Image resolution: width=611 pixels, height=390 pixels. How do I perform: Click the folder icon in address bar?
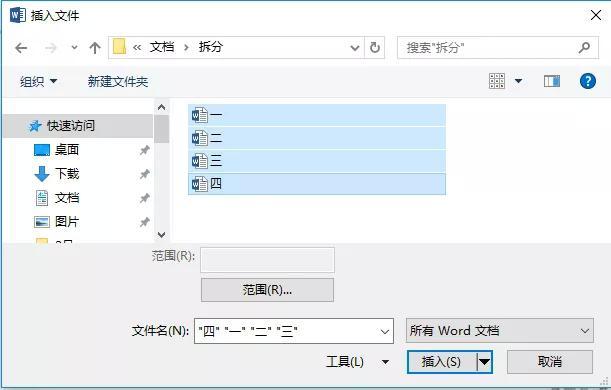click(119, 47)
